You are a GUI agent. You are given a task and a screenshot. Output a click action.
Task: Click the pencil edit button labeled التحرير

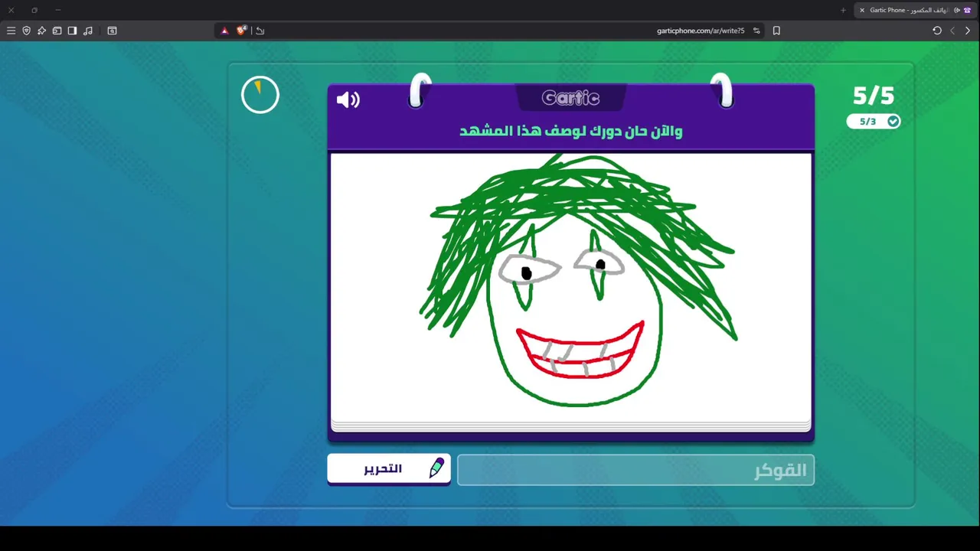(389, 468)
